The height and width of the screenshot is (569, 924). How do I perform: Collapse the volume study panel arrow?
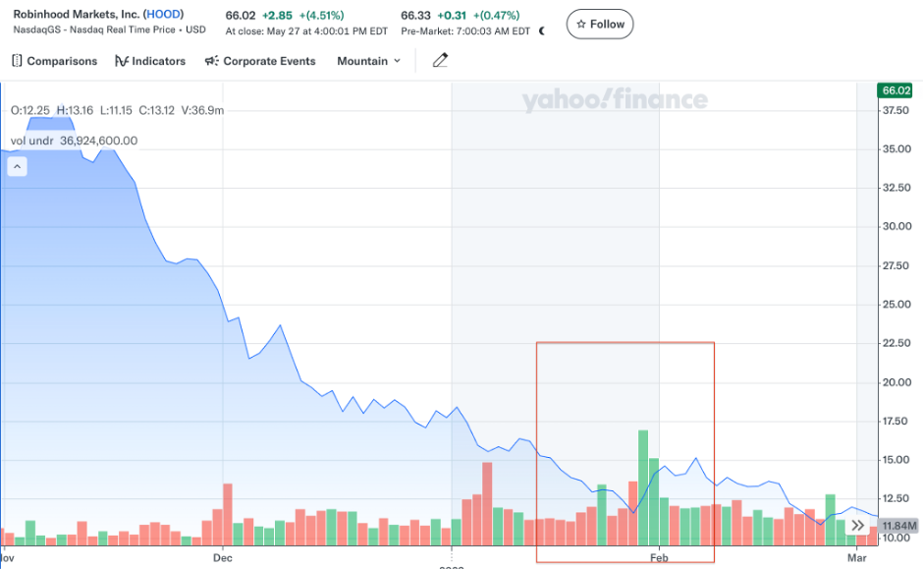tap(18, 167)
